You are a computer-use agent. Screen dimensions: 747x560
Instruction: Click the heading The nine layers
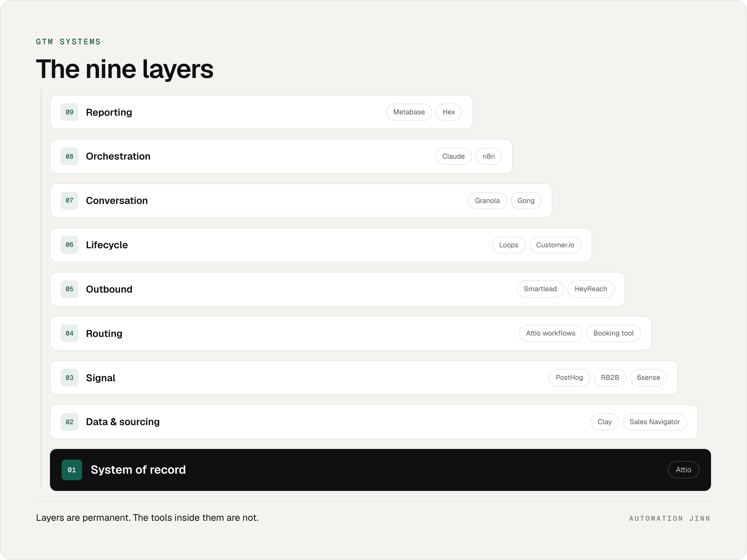click(x=125, y=69)
